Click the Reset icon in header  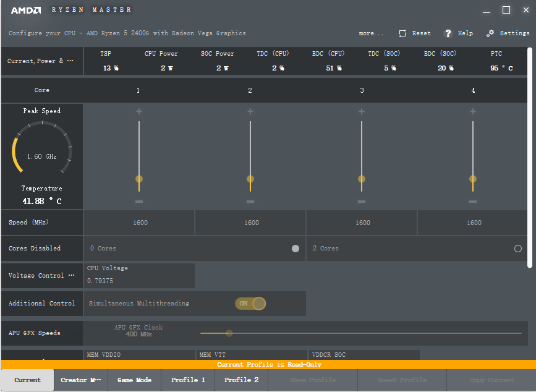pos(402,33)
